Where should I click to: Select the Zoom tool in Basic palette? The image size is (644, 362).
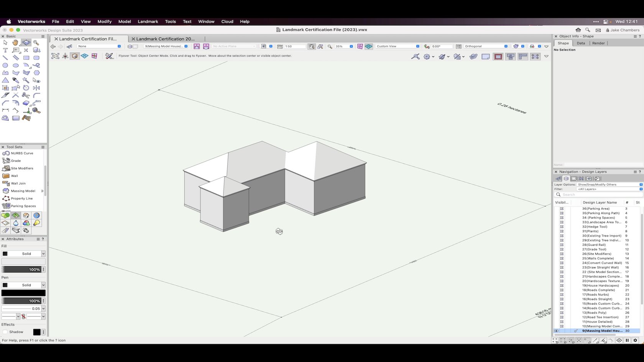tap(36, 43)
